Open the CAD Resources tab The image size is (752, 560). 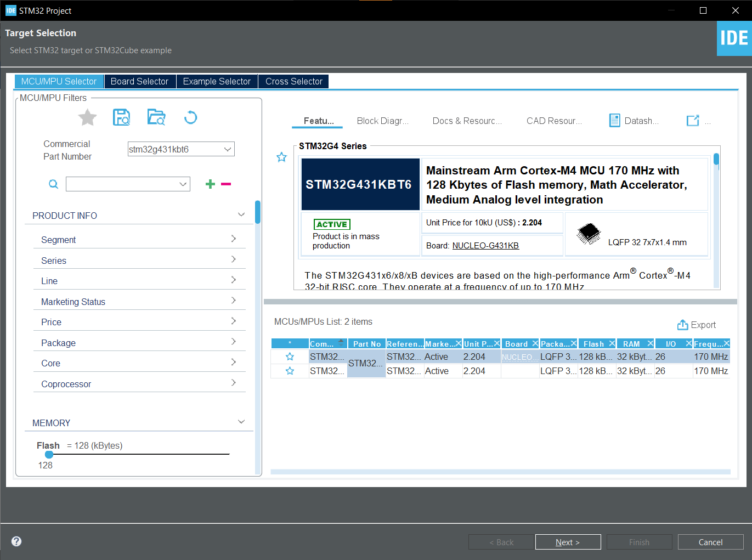(554, 121)
